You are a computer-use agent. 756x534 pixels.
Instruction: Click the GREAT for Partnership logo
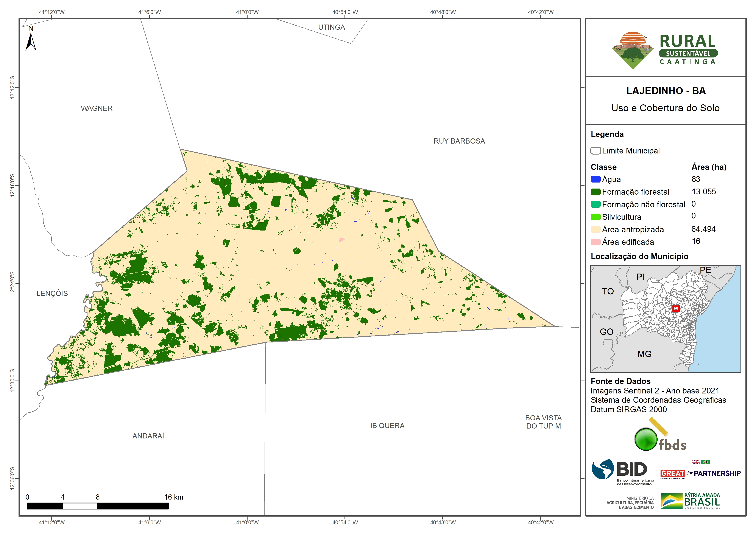pos(700,473)
